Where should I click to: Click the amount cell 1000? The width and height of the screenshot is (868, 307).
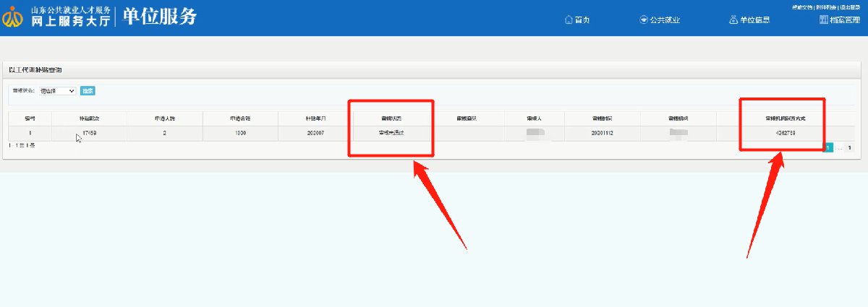click(240, 133)
